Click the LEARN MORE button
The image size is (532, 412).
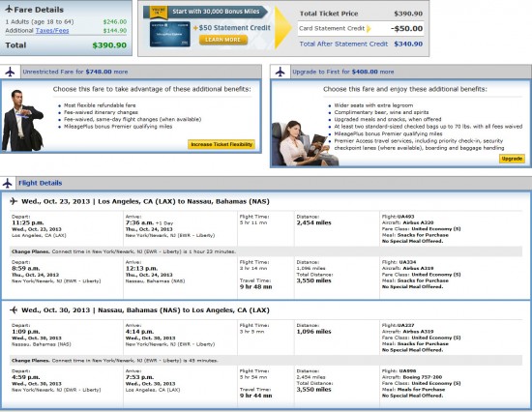pos(222,40)
